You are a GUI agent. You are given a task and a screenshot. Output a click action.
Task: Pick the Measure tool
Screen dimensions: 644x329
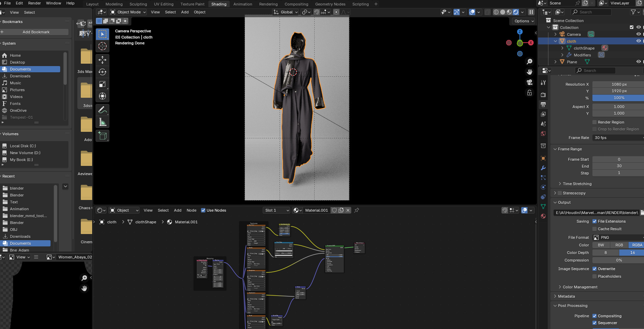point(102,122)
